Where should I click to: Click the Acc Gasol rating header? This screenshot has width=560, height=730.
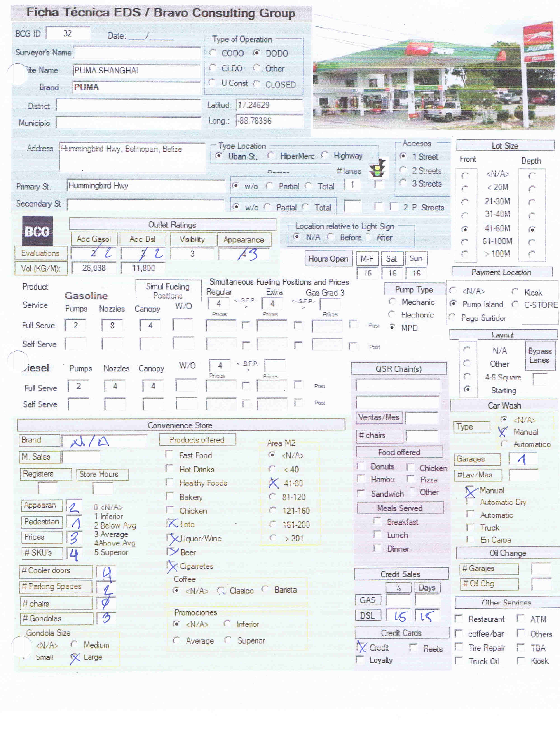94,239
